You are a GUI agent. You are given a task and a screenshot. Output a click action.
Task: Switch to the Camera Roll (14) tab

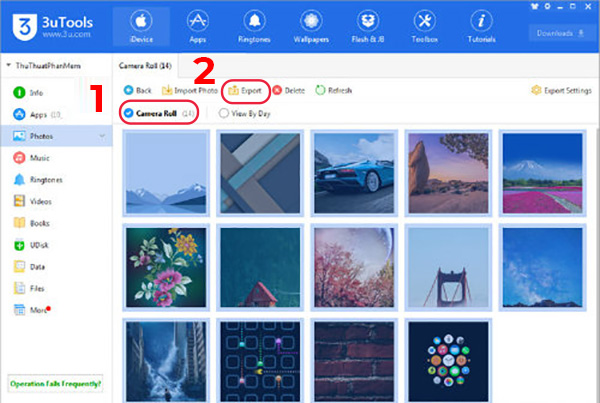coord(146,65)
